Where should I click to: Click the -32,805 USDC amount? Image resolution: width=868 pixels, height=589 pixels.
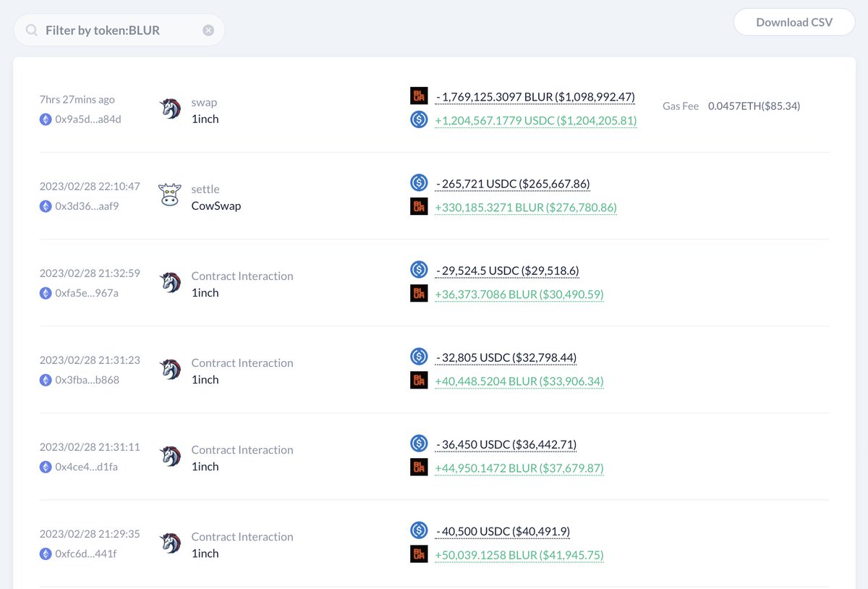pos(506,357)
